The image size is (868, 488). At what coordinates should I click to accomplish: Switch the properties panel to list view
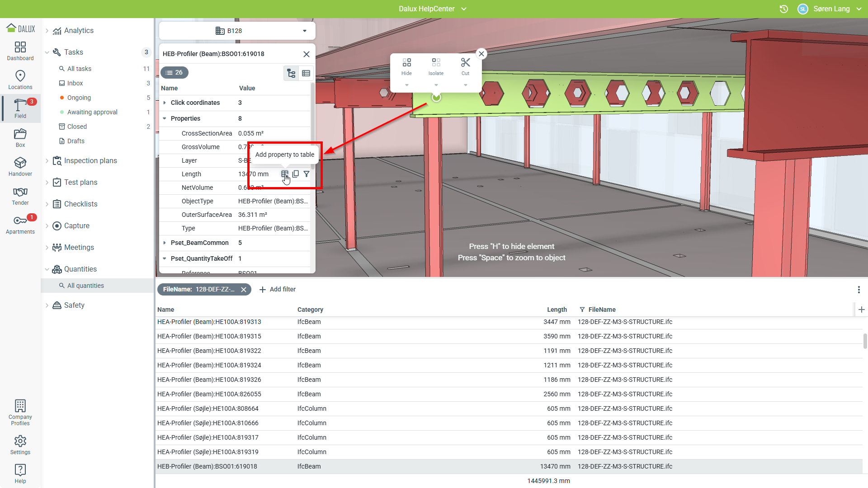(306, 73)
